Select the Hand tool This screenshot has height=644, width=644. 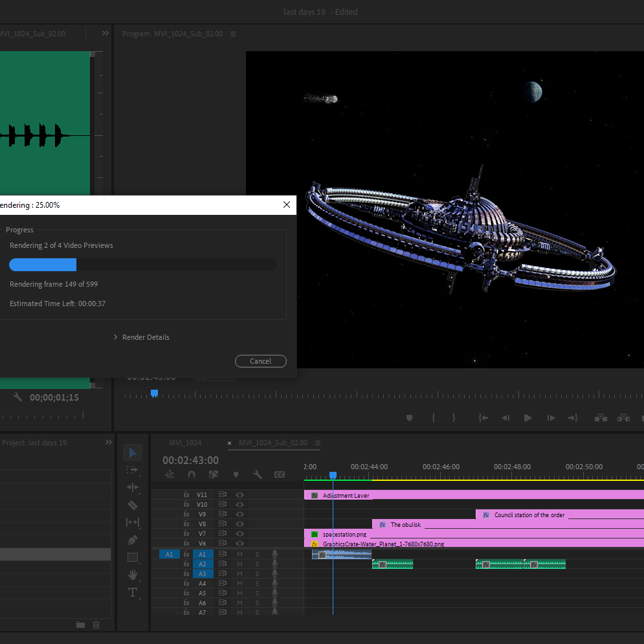(133, 575)
